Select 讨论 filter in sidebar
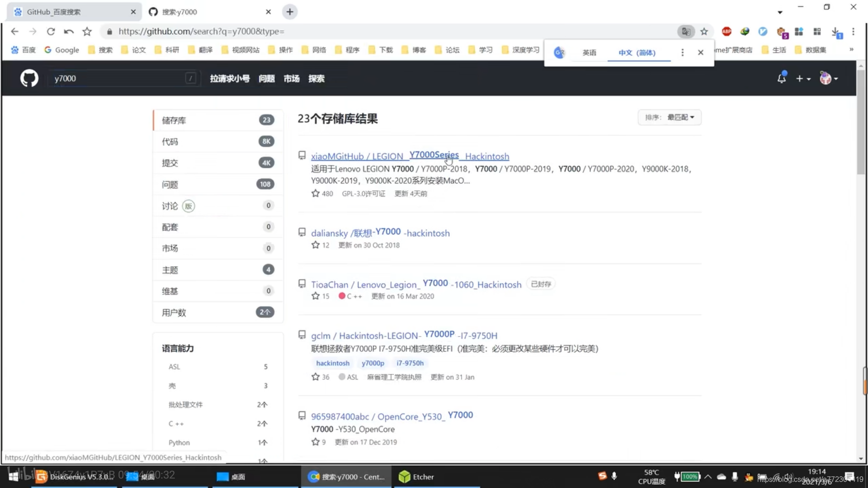This screenshot has height=488, width=868. 218,206
